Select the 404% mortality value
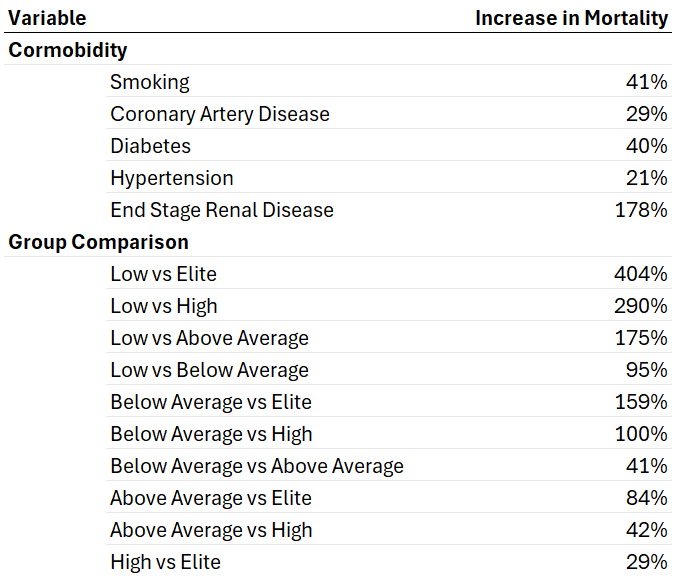The height and width of the screenshot is (584, 679). 641,274
